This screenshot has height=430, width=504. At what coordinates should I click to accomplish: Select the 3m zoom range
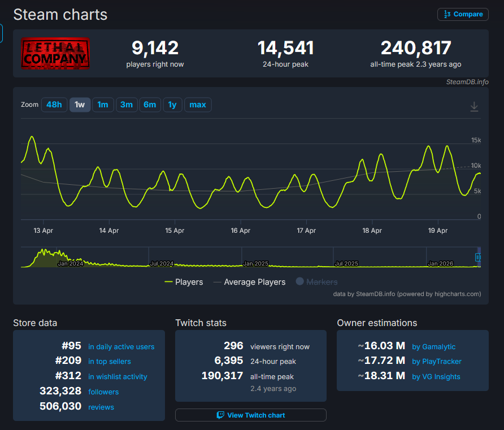click(x=127, y=105)
